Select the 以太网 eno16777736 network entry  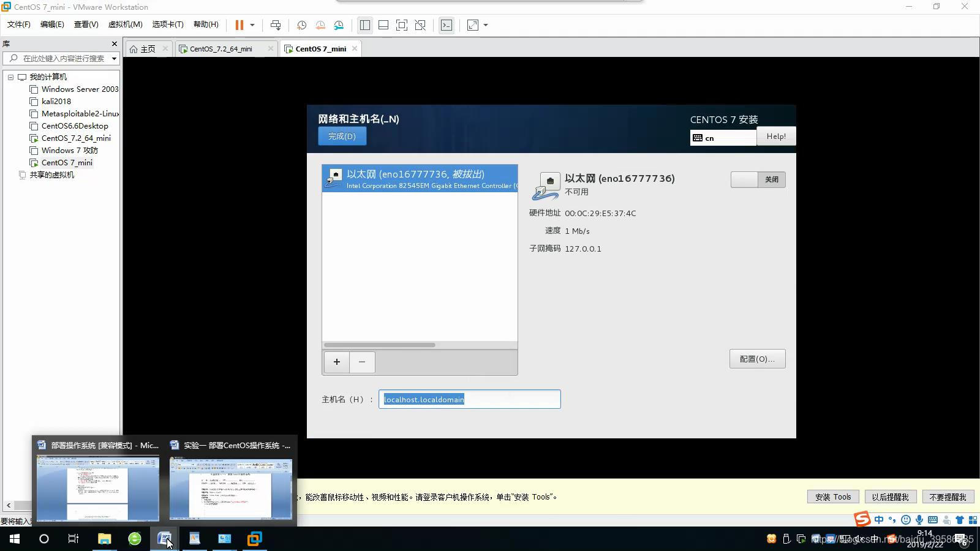(x=420, y=178)
